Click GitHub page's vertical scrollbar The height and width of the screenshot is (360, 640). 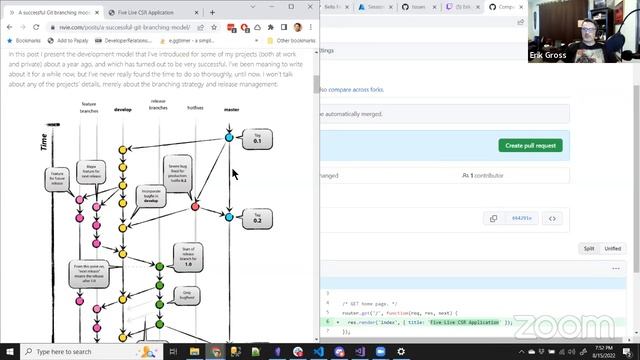click(637, 179)
